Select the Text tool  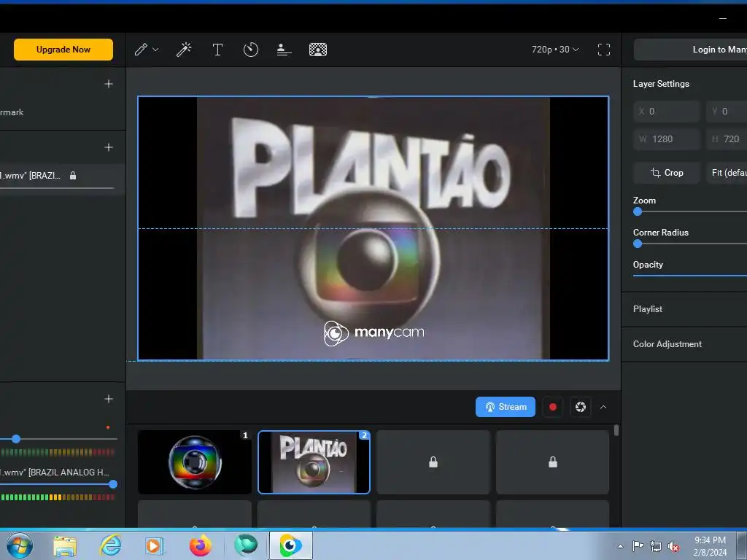217,50
